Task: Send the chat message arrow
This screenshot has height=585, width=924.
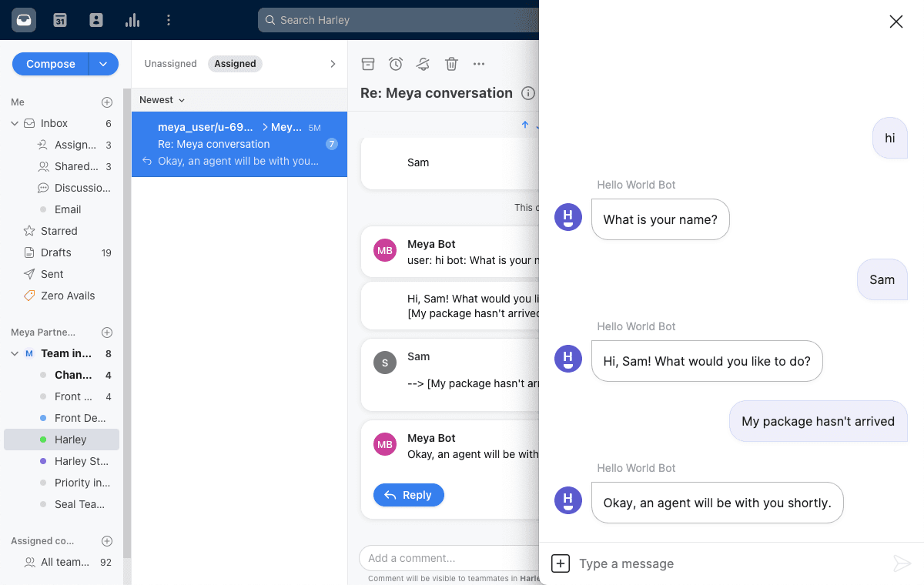Action: tap(902, 563)
